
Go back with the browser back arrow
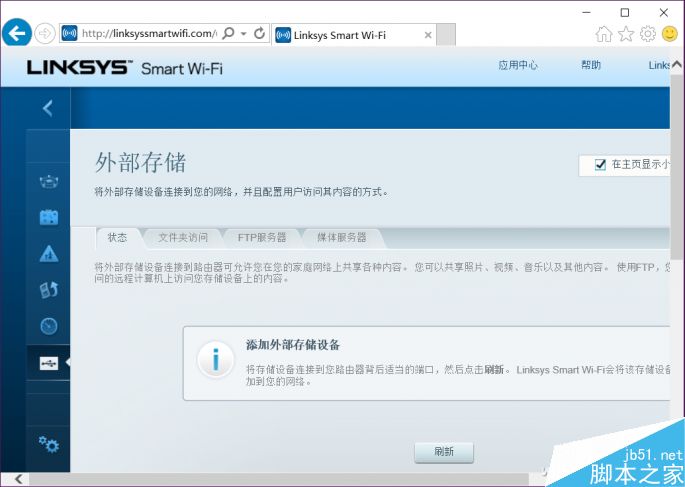click(x=17, y=33)
